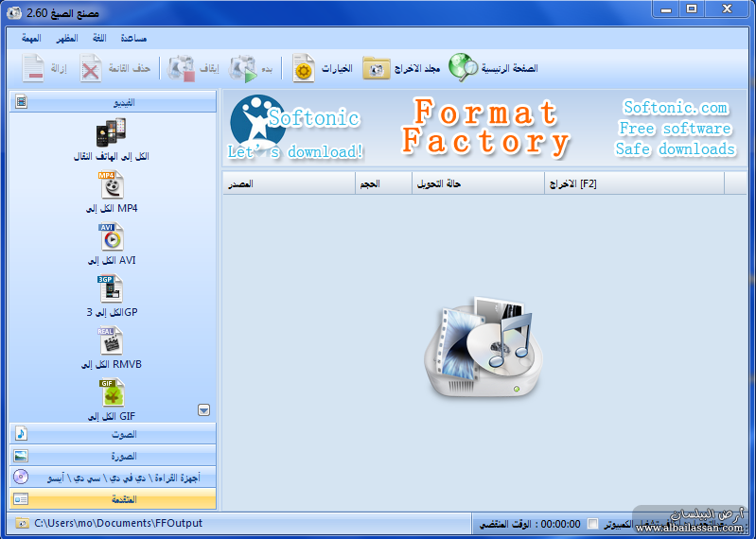Click the Format Factory title bar icon
Viewport: 756px width, 539px height.
coord(14,12)
